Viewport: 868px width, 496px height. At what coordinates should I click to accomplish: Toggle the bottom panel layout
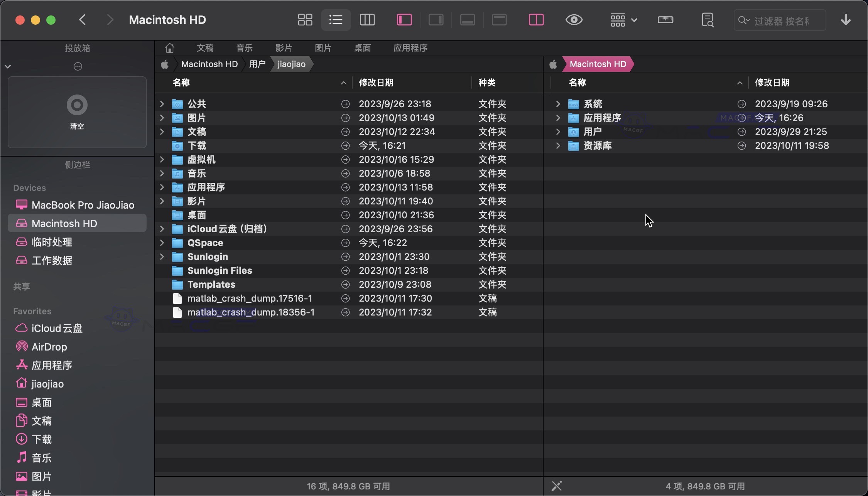click(468, 20)
